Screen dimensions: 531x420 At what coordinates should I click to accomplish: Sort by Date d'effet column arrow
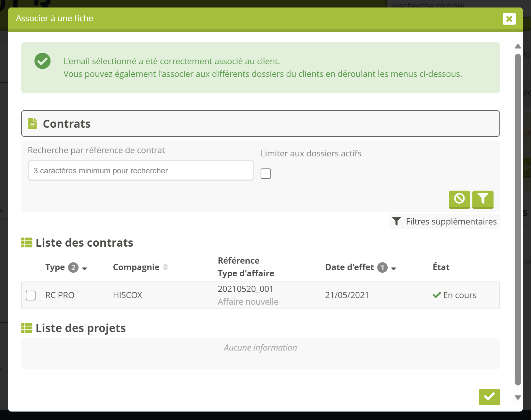[394, 268]
